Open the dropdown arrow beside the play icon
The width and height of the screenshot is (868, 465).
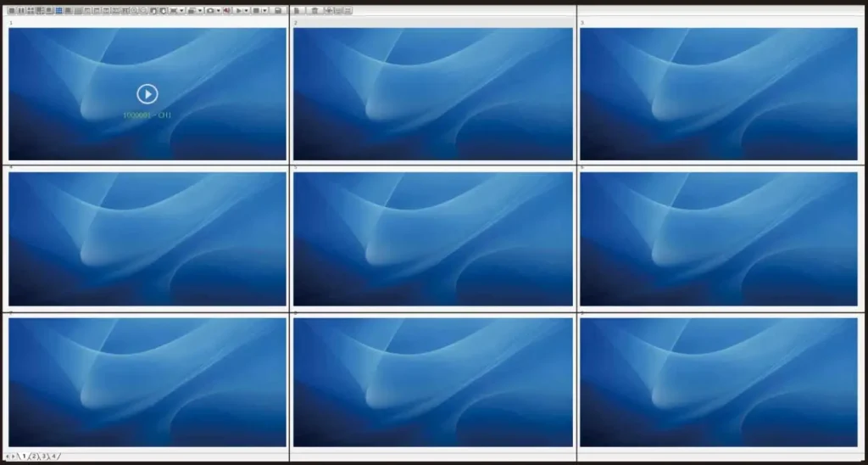[x=247, y=10]
